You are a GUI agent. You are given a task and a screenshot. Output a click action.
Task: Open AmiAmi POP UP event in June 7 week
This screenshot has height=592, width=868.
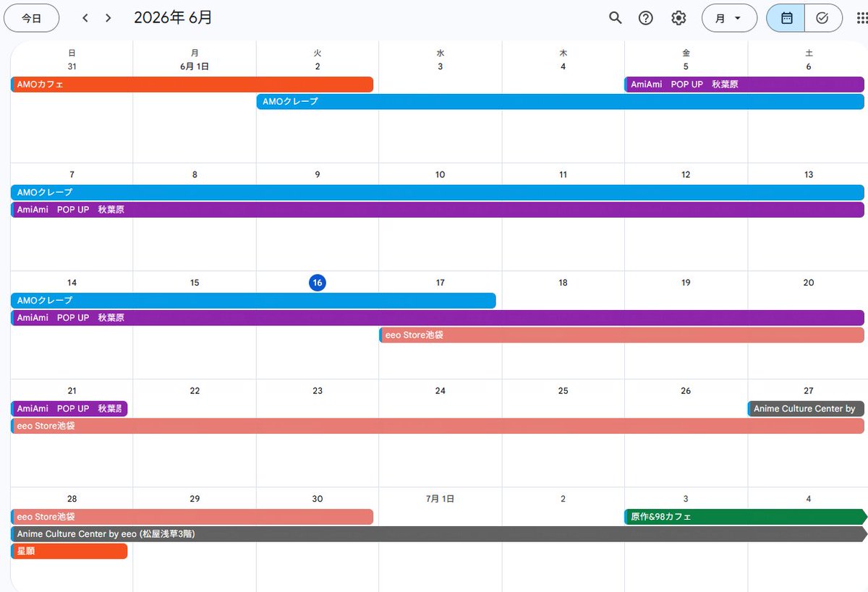point(438,210)
